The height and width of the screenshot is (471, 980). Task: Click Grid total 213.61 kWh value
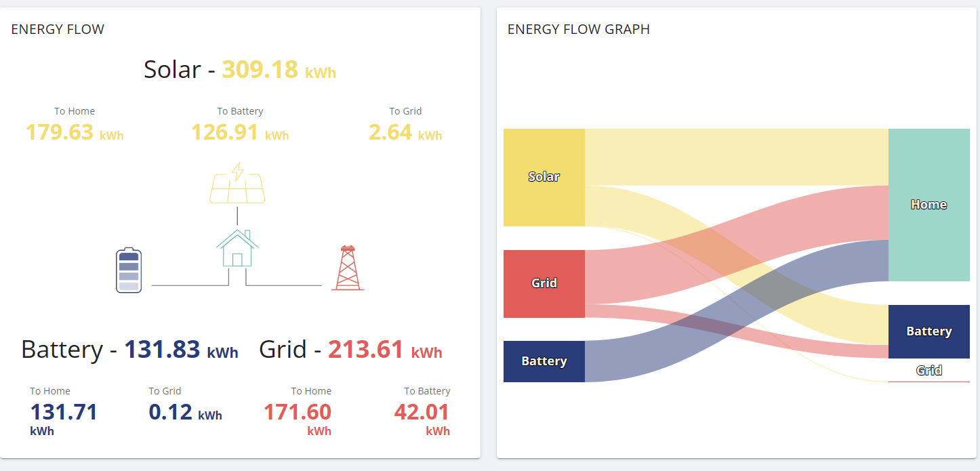(385, 350)
